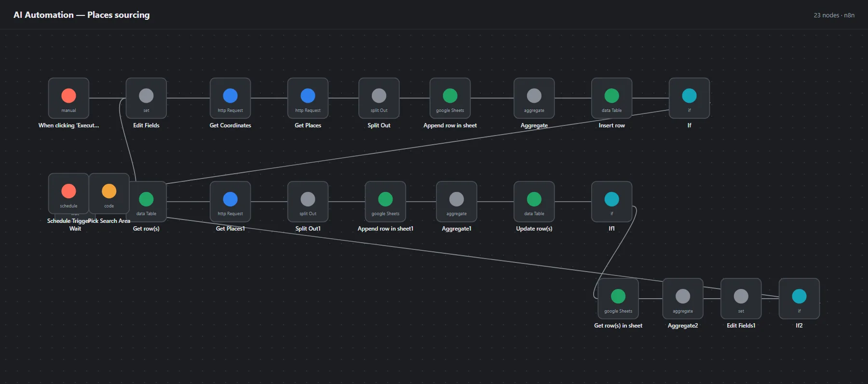Click the Insert row data table node
868x384 pixels.
(x=611, y=98)
